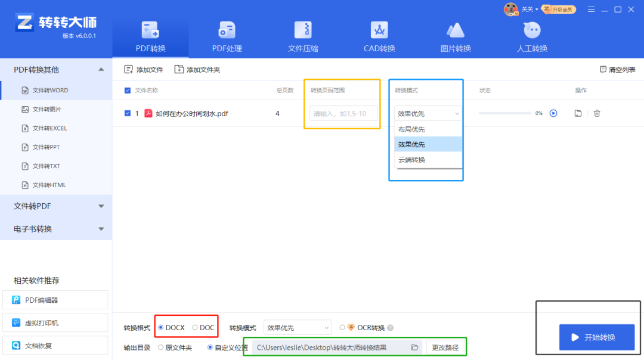Click the 更改路径 link

pyautogui.click(x=444, y=346)
